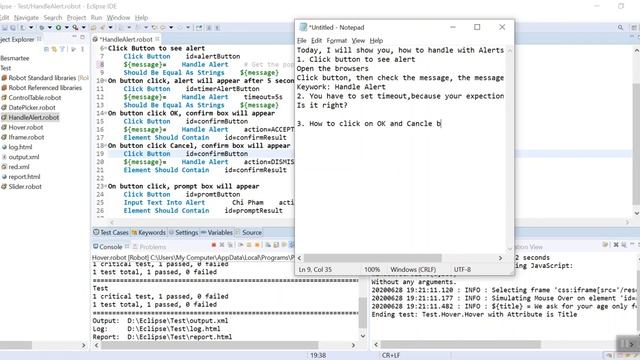Select ControlTable.robot in Project Explorer
The width and height of the screenshot is (640, 360).
[31, 98]
